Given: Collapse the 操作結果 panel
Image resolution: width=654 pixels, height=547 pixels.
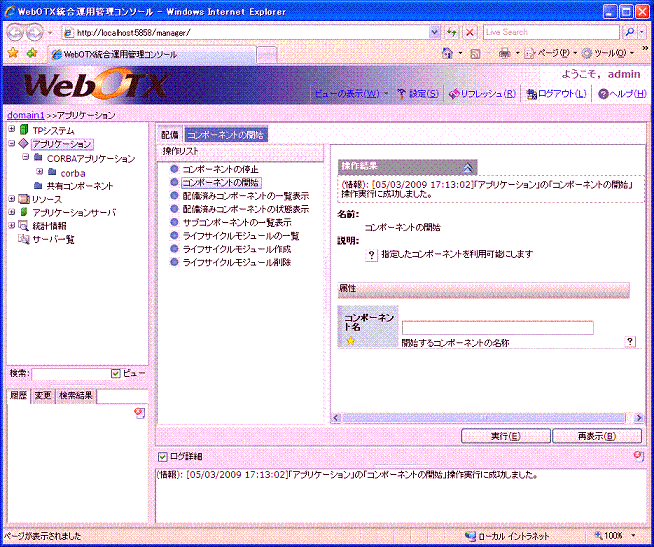Looking at the screenshot, I should tap(468, 166).
